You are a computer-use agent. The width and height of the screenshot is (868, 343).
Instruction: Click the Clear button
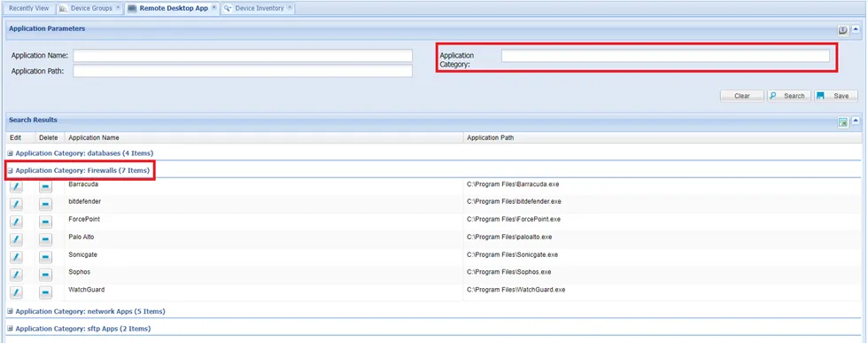pyautogui.click(x=742, y=96)
